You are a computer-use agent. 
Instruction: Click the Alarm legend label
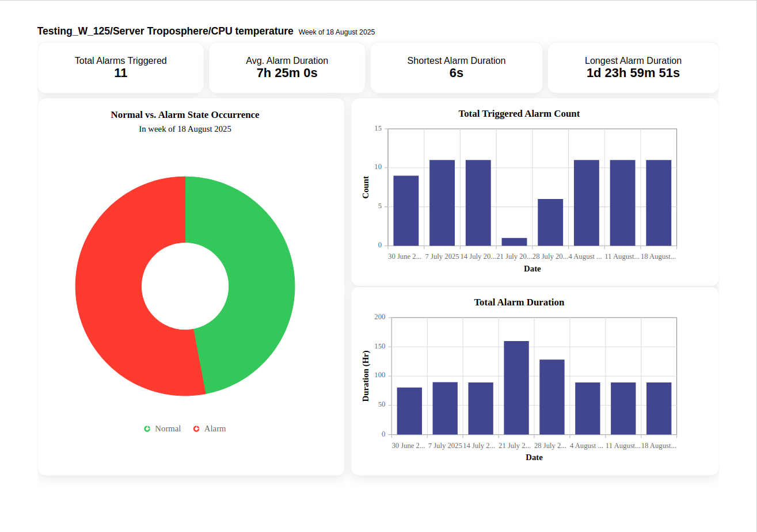215,429
